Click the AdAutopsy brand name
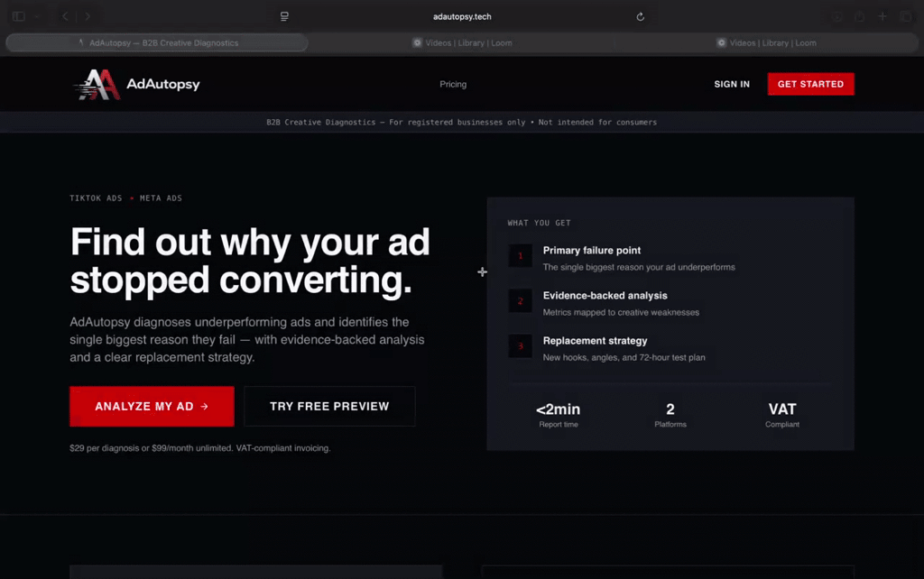Viewport: 924px width, 579px height. point(163,84)
